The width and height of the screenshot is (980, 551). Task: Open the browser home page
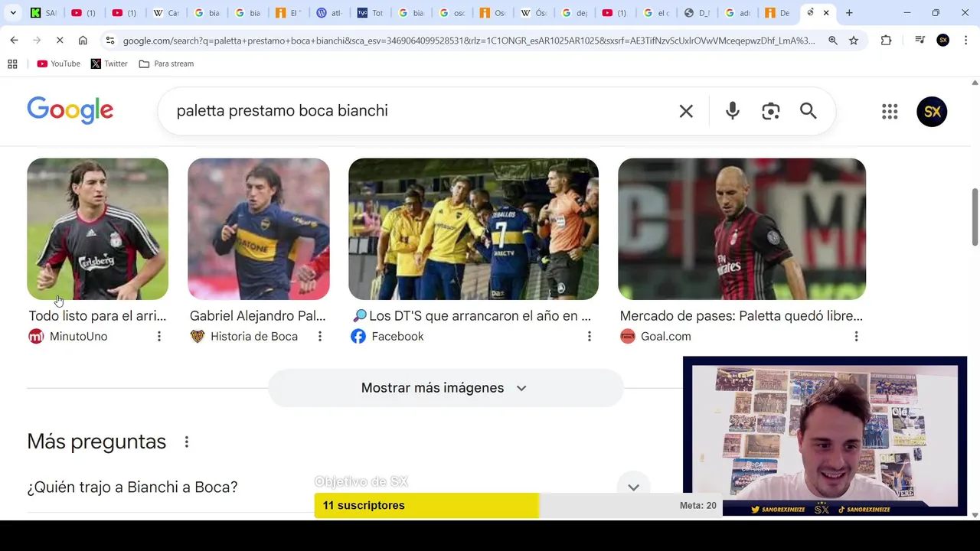83,41
